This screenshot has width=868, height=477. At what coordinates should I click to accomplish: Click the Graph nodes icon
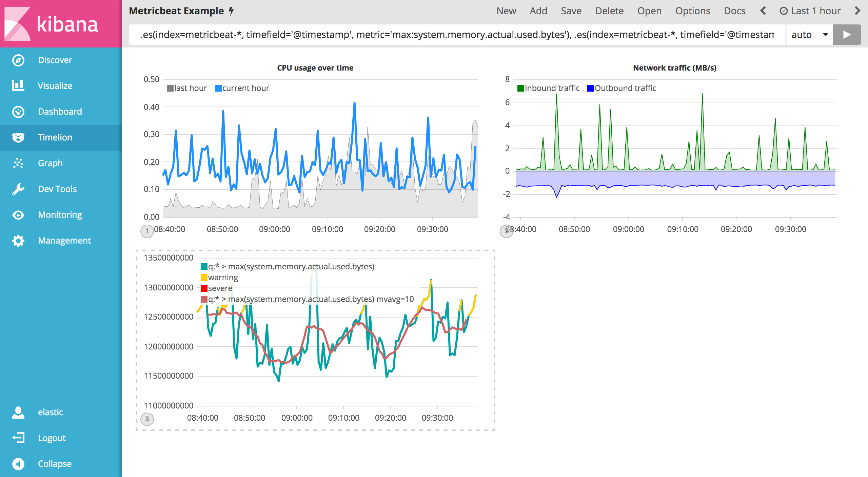click(18, 163)
